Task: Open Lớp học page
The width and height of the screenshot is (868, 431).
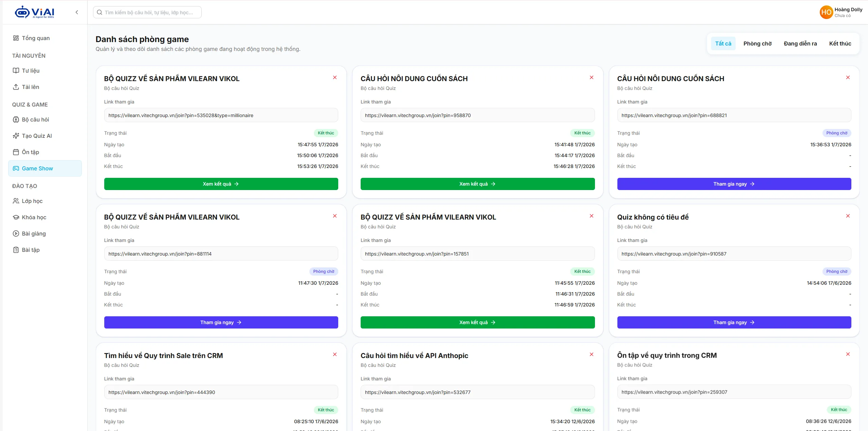Action: point(45,201)
